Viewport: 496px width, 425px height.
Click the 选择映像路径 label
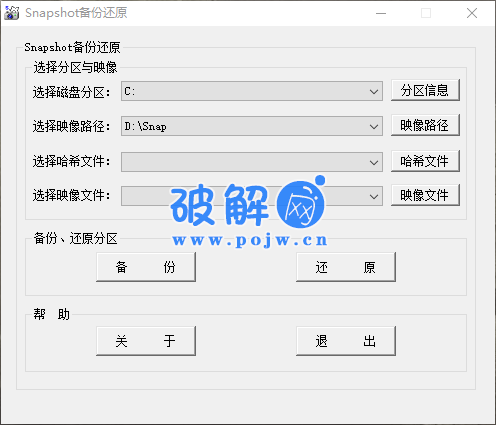(71, 127)
